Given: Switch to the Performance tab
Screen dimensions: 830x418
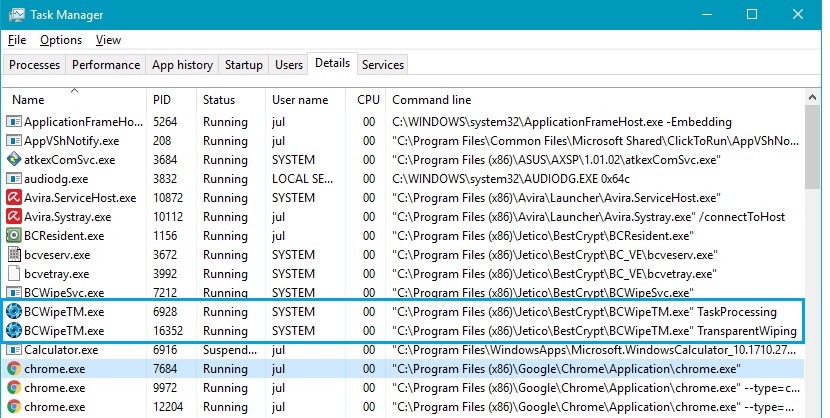Looking at the screenshot, I should point(106,65).
